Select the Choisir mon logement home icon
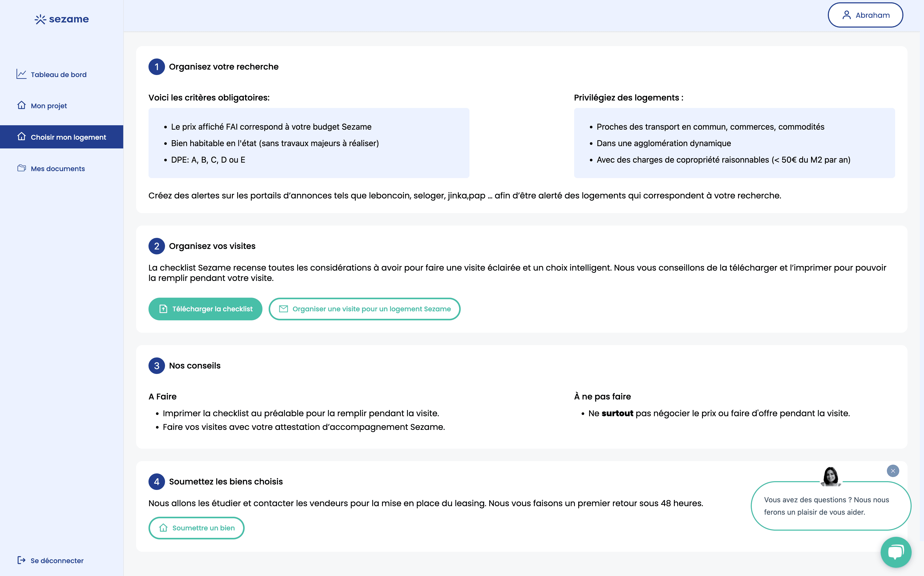 (22, 137)
